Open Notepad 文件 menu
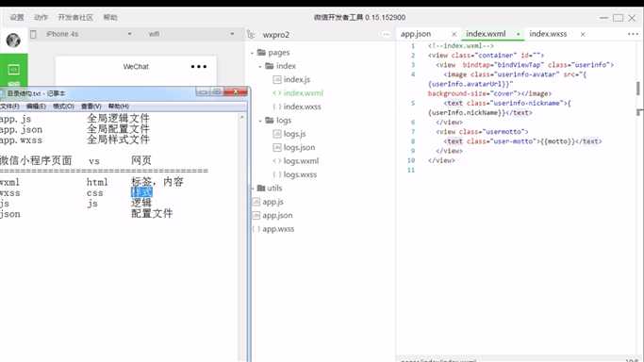Image resolution: width=644 pixels, height=362 pixels. click(9, 107)
